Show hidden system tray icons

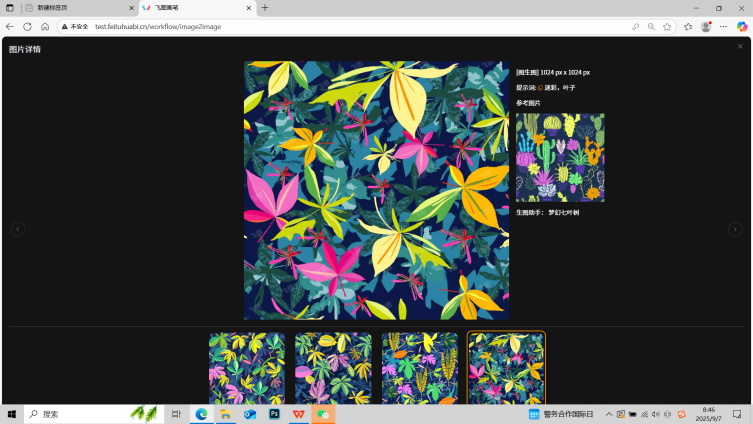coord(608,414)
